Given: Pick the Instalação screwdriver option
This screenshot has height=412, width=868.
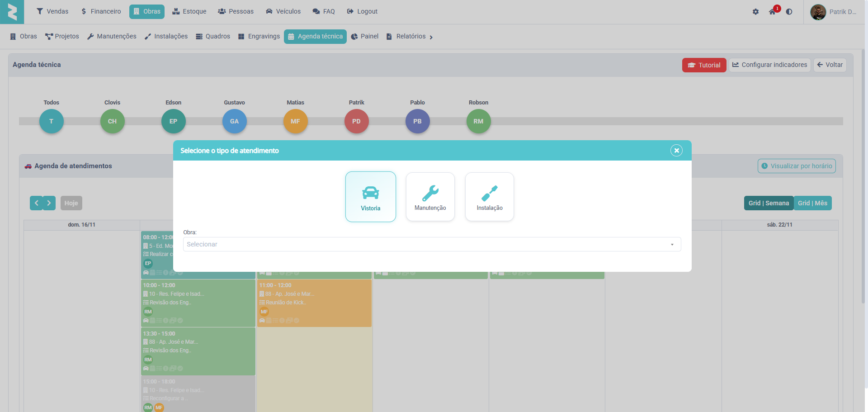Looking at the screenshot, I should (489, 197).
